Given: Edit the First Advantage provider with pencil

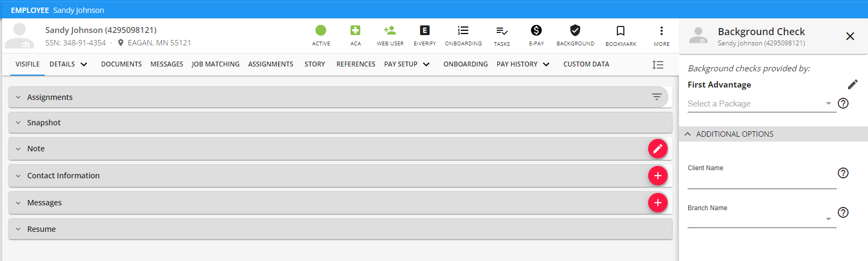Looking at the screenshot, I should [852, 84].
